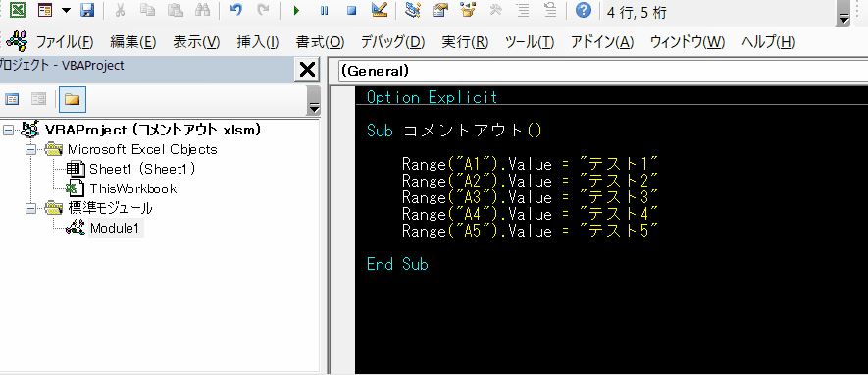Open the Object Browser icon
This screenshot has width=868, height=375.
pos(468,10)
